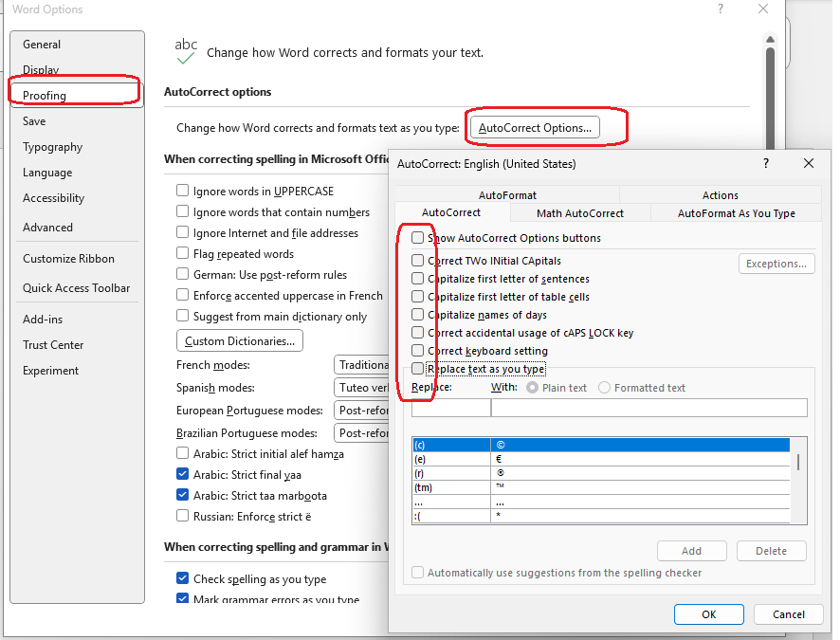Click the AutoCorrect Options button
The height and width of the screenshot is (640, 840).
click(x=535, y=127)
